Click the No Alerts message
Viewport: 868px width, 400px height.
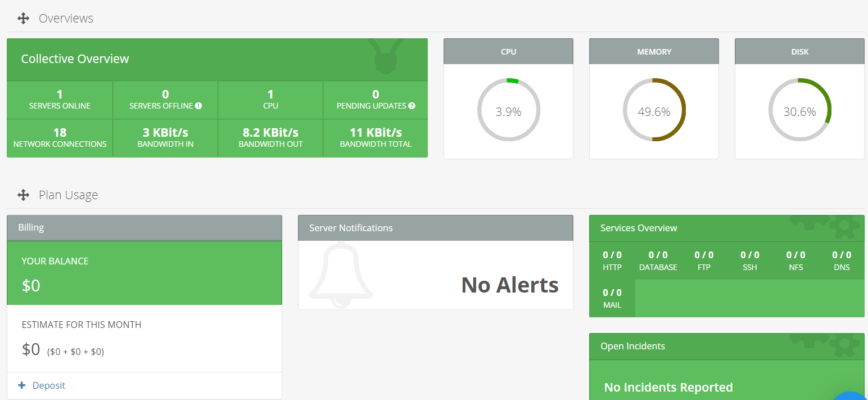coord(509,285)
